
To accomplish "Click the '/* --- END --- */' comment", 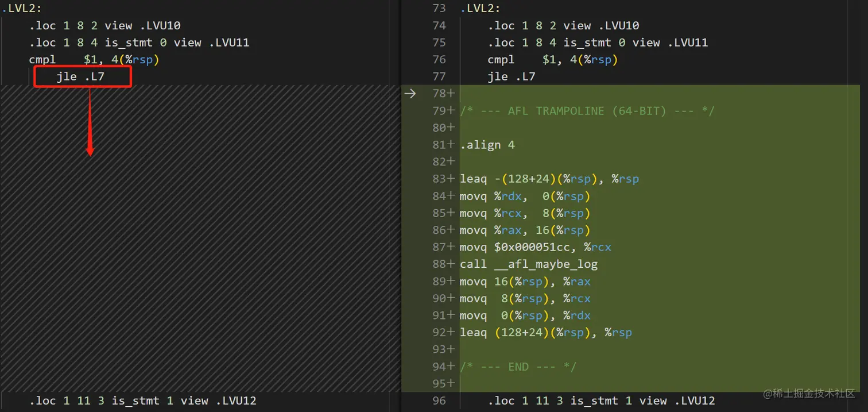I will (x=518, y=367).
